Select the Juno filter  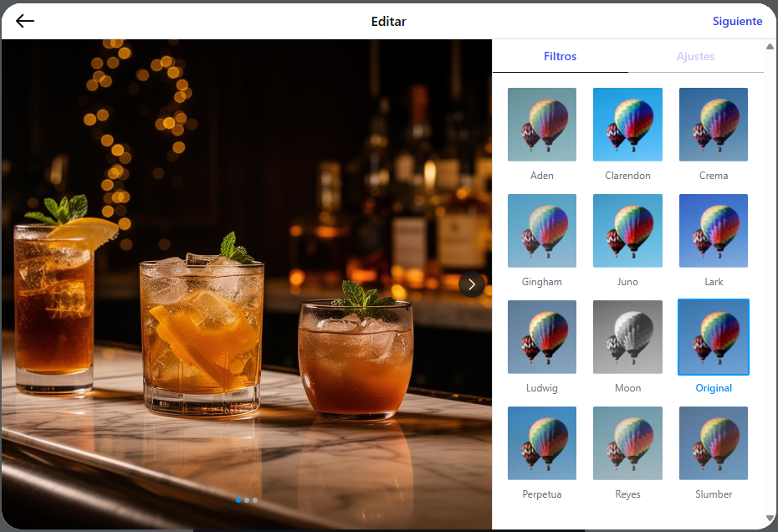pos(627,230)
